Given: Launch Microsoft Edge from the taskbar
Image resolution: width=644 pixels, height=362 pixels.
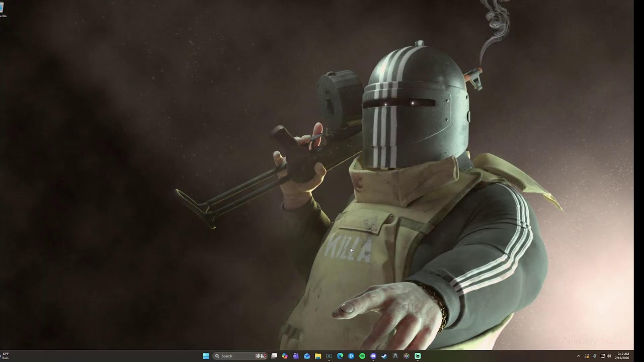Looking at the screenshot, I should [340, 356].
